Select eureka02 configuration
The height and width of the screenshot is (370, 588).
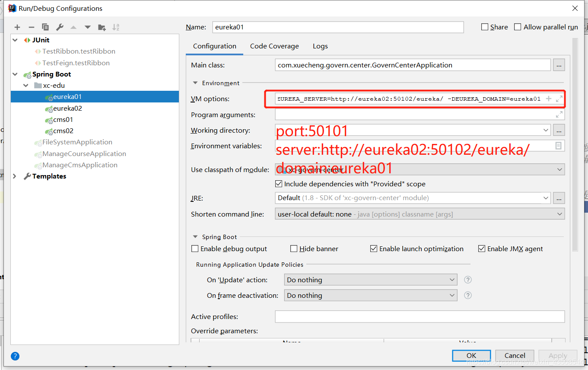[67, 108]
